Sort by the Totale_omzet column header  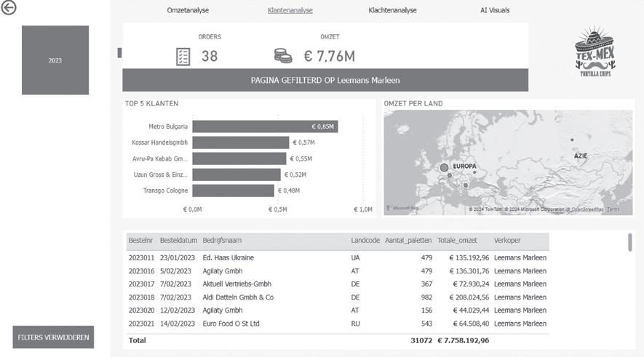(x=457, y=241)
